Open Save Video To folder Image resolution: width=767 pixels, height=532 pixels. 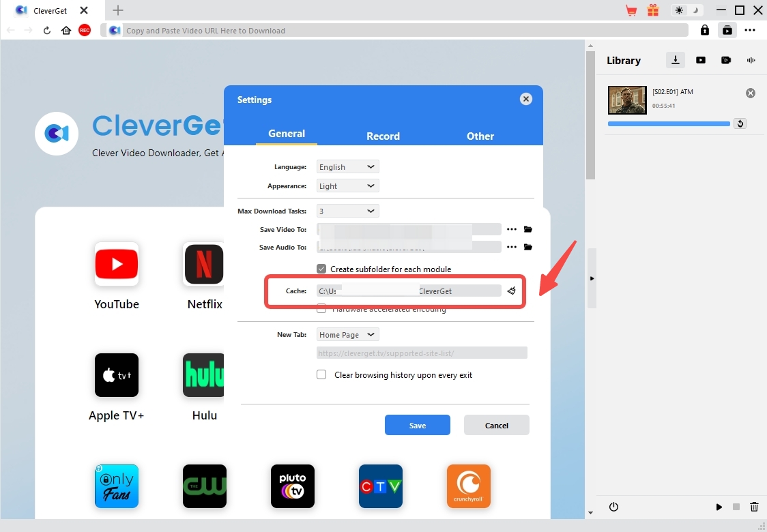(x=528, y=229)
